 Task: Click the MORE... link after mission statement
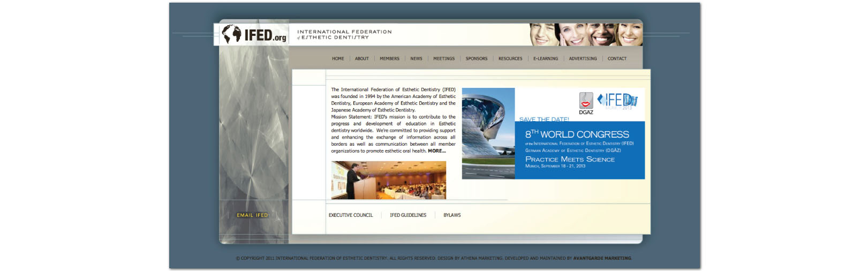click(437, 151)
